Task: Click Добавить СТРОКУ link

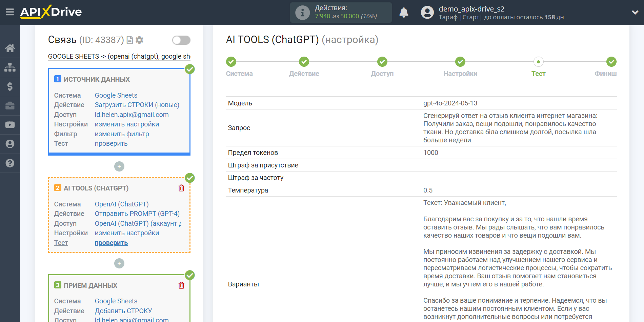Action: tap(123, 311)
